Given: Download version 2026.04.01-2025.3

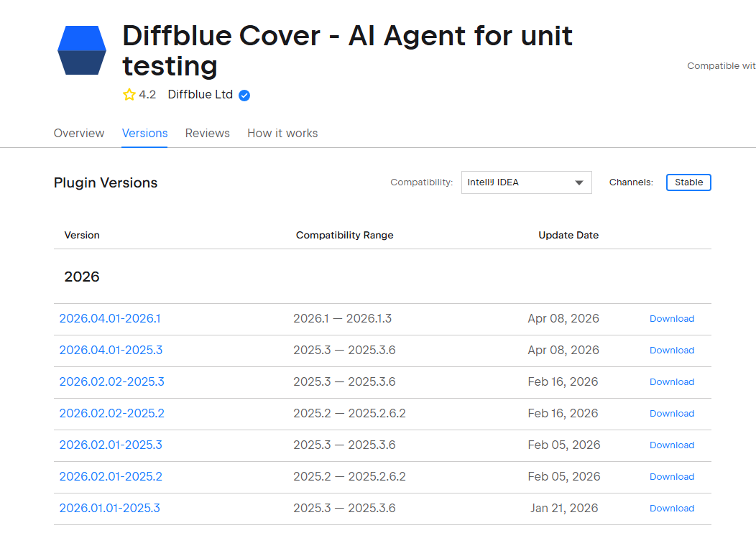Looking at the screenshot, I should [x=672, y=351].
